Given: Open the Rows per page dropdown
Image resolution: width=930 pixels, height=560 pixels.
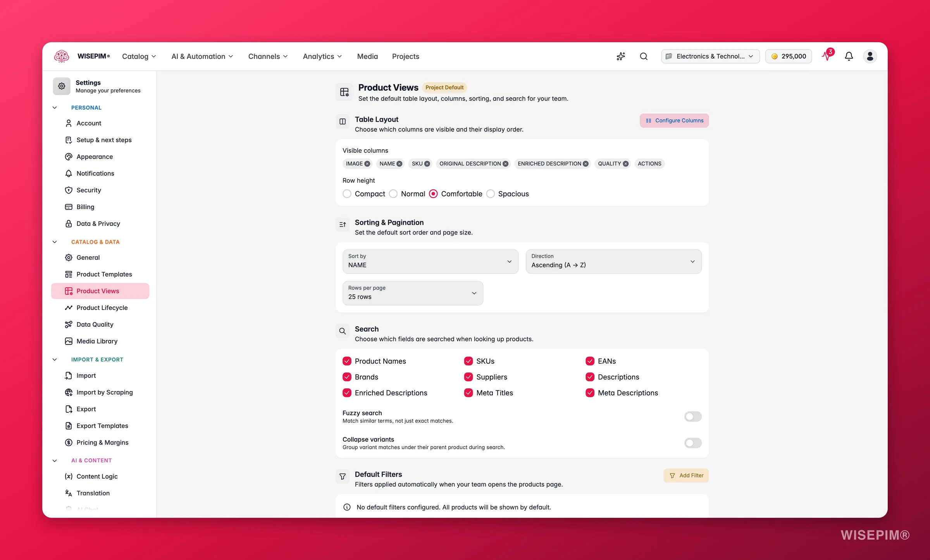Looking at the screenshot, I should click(413, 293).
